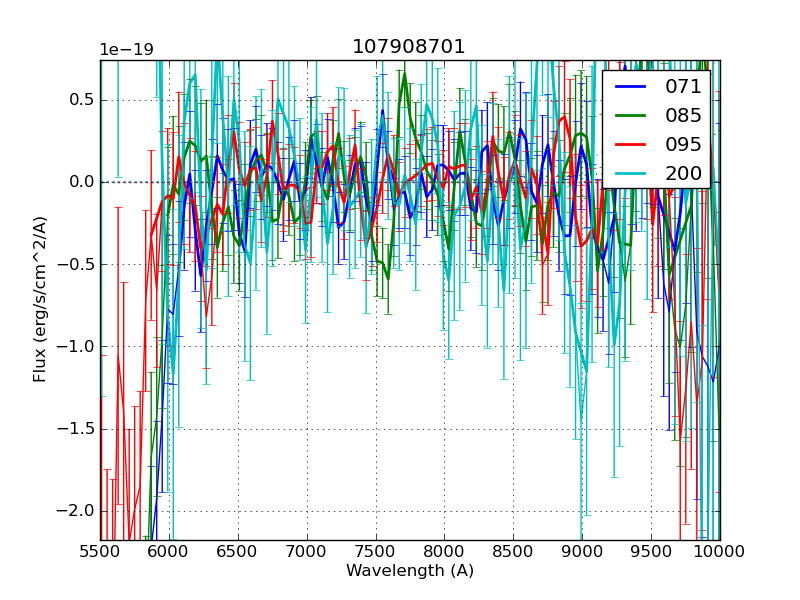The image size is (800, 600).
Task: Select the 085 legend label
Action: coord(683,115)
